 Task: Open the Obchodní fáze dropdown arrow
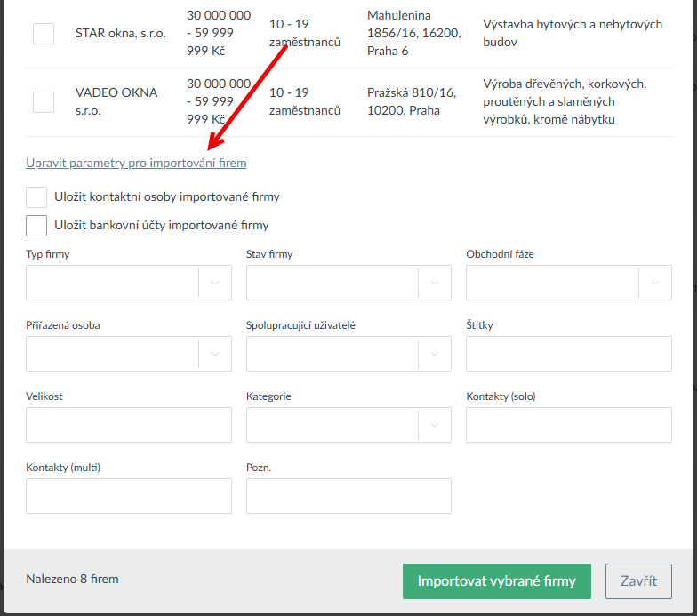pos(655,283)
